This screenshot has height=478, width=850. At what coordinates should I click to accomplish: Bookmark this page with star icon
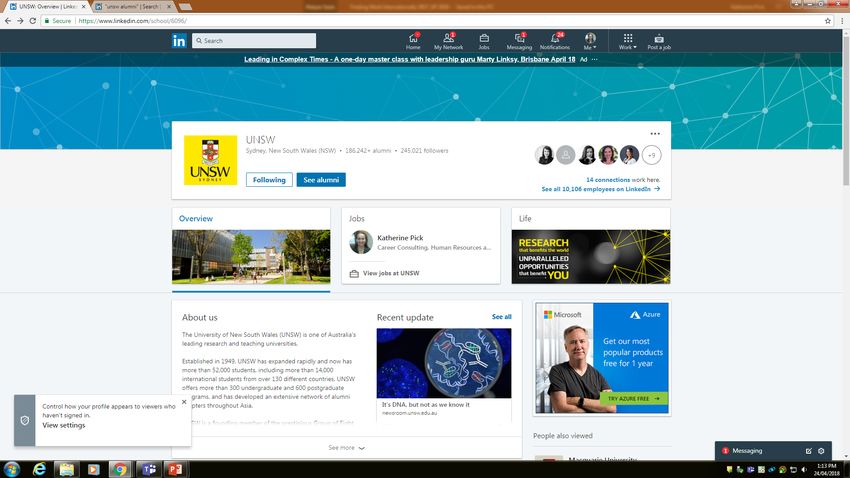pyautogui.click(x=828, y=21)
